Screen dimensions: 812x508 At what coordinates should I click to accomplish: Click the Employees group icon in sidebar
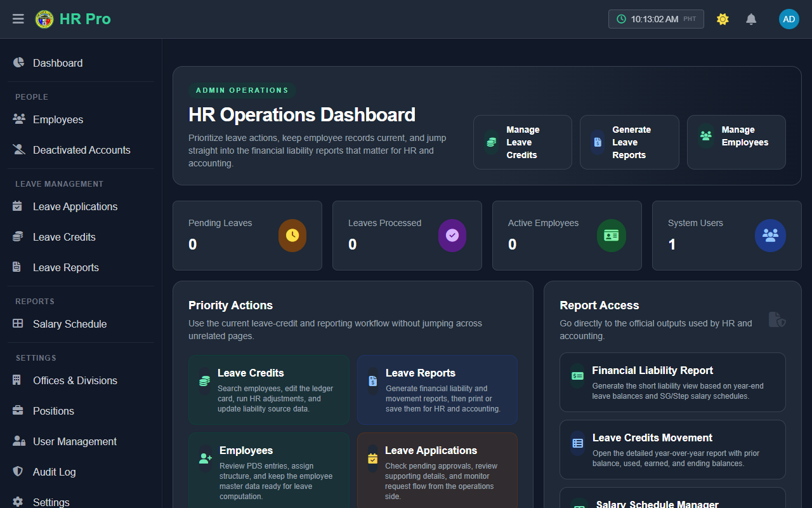(18, 119)
